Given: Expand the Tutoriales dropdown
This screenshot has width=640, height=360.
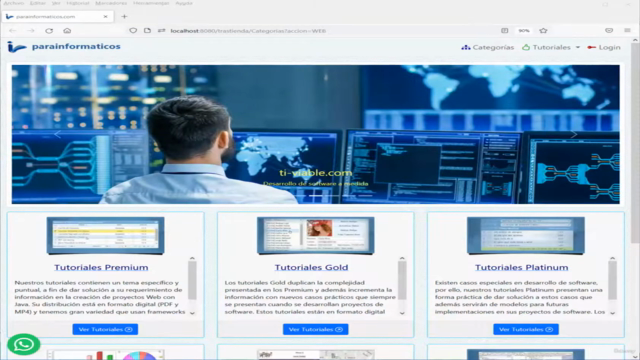Looking at the screenshot, I should click(551, 47).
